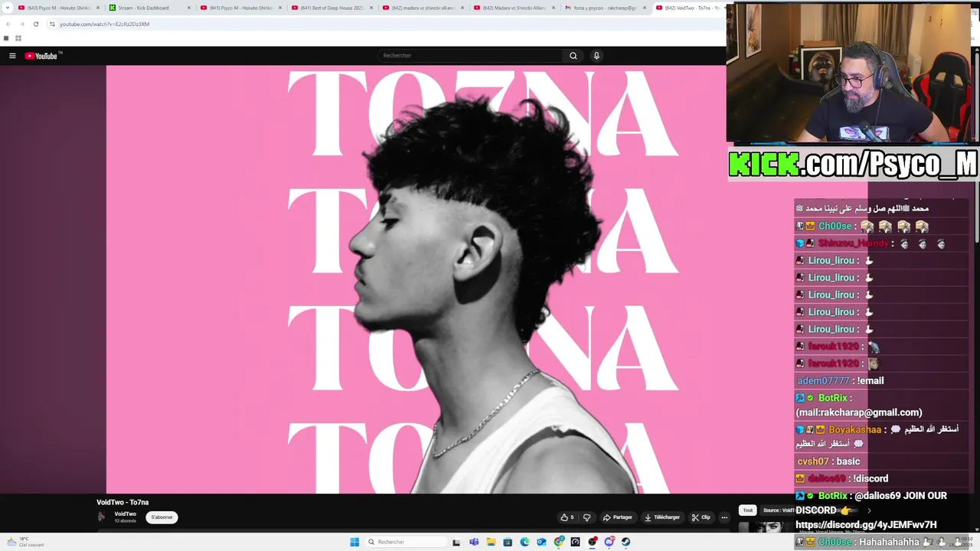Open the browser tab search dropdown arrow
Image resolution: width=980 pixels, height=551 pixels.
click(x=8, y=8)
